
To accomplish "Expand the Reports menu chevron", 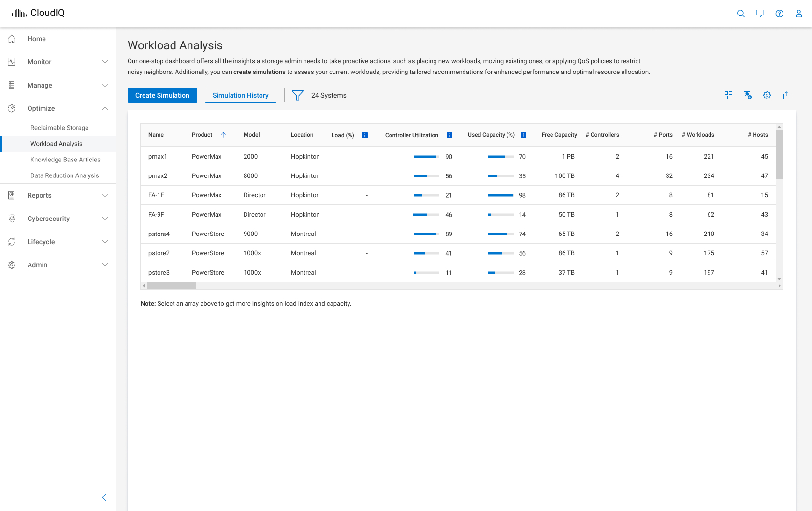I will coord(105,195).
